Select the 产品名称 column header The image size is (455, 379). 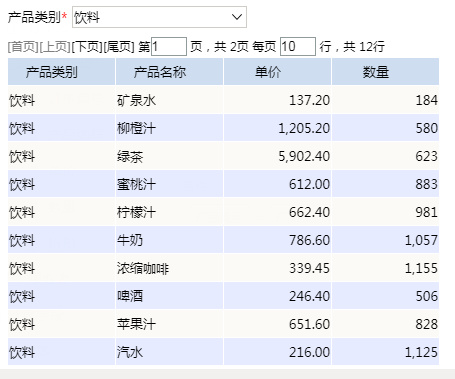(x=169, y=72)
